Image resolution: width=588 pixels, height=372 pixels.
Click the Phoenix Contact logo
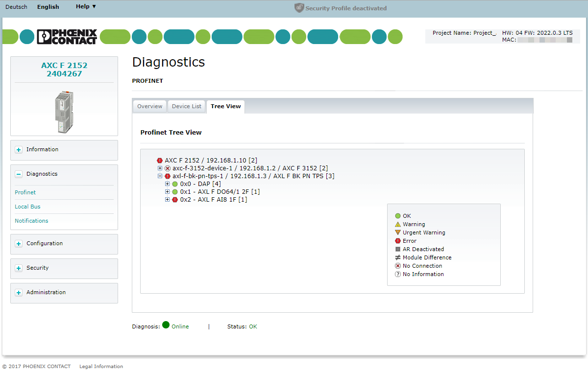pos(67,37)
